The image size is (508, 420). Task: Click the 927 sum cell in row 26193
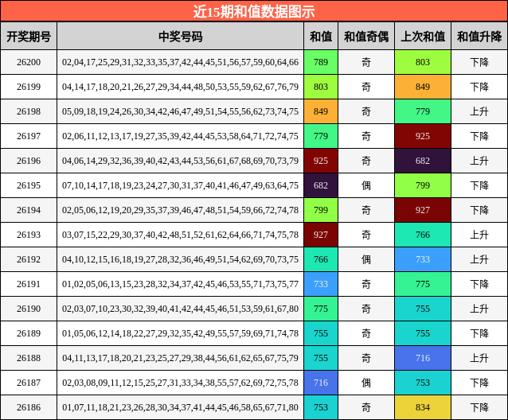(x=321, y=235)
